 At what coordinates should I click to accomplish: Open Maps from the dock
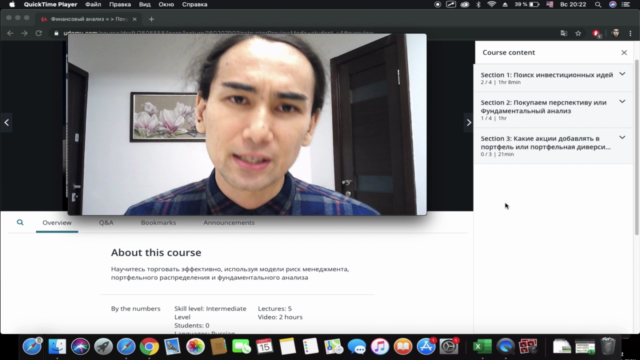point(333,347)
